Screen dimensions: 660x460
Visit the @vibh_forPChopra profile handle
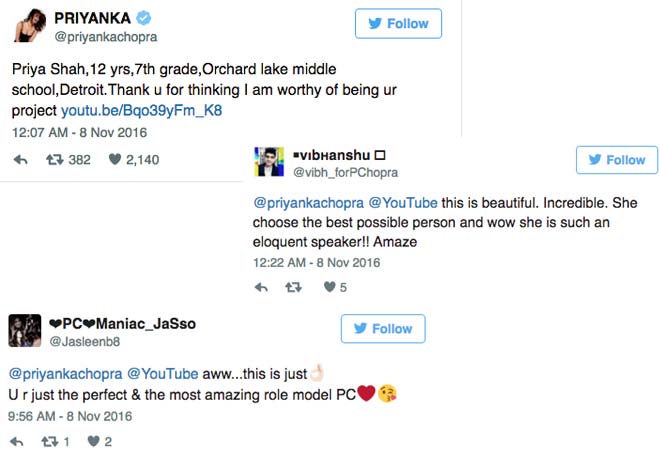pyautogui.click(x=340, y=174)
